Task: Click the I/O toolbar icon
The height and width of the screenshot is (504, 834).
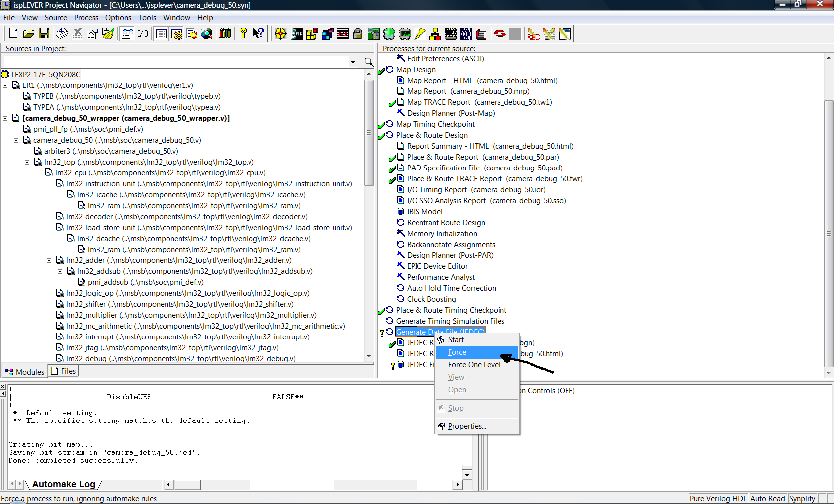Action: [143, 33]
